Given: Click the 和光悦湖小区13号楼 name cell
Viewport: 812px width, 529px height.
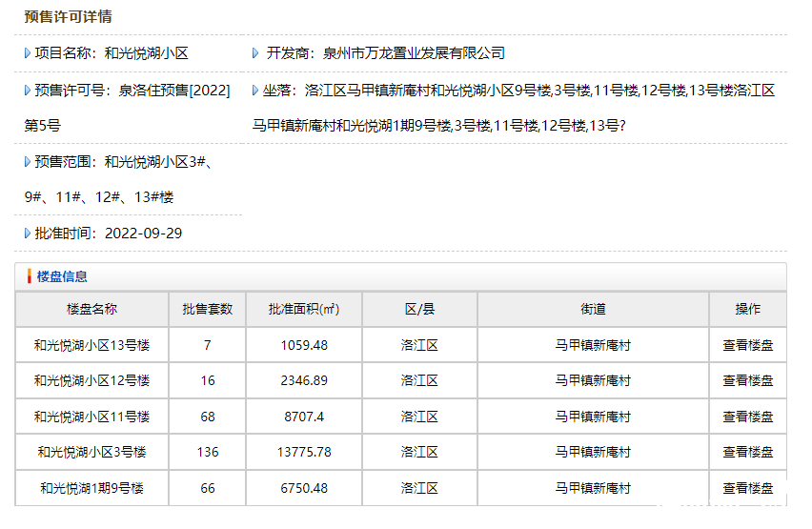Looking at the screenshot, I should [x=91, y=345].
